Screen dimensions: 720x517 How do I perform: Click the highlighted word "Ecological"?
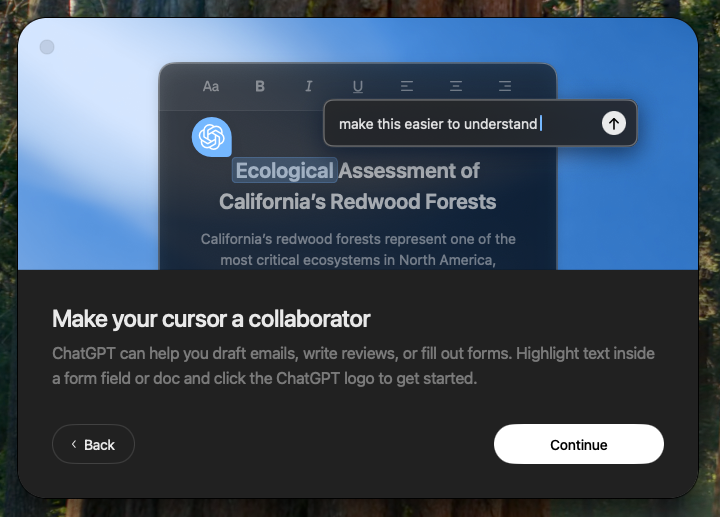284,171
